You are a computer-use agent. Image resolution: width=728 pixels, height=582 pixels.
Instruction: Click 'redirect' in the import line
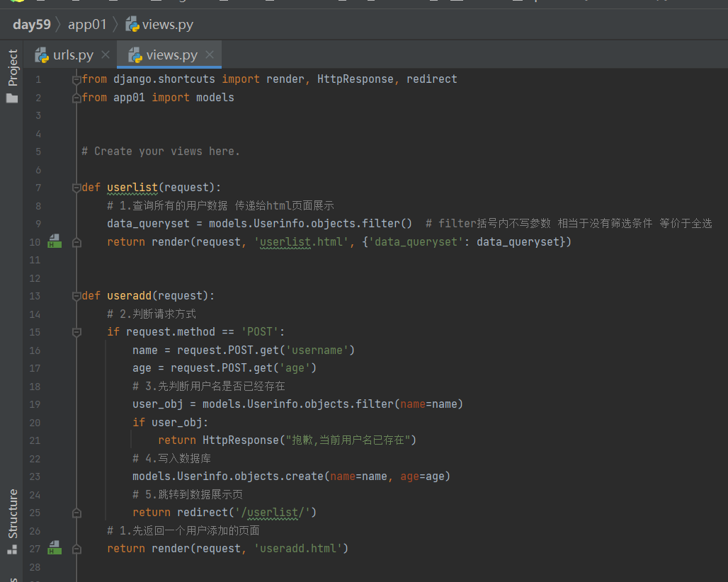pyautogui.click(x=432, y=79)
